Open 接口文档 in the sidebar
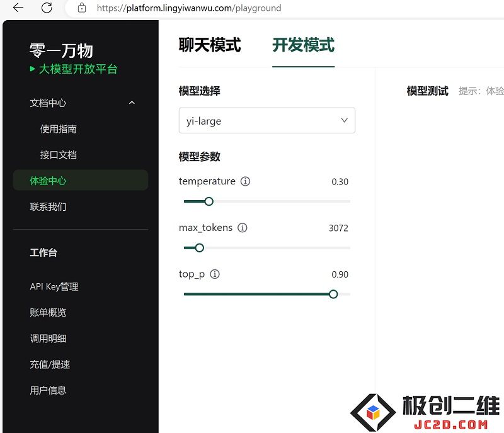 [x=58, y=155]
